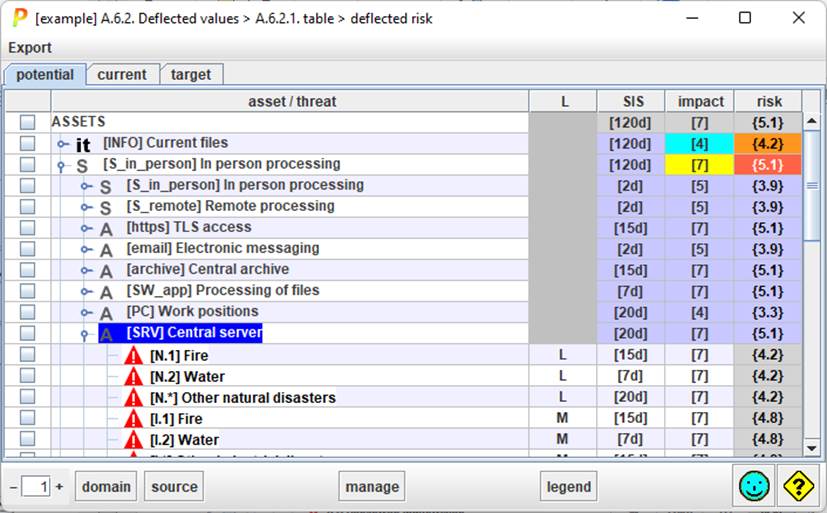Click the A icon of TLS access
The height and width of the screenshot is (513, 827).
click(x=106, y=229)
